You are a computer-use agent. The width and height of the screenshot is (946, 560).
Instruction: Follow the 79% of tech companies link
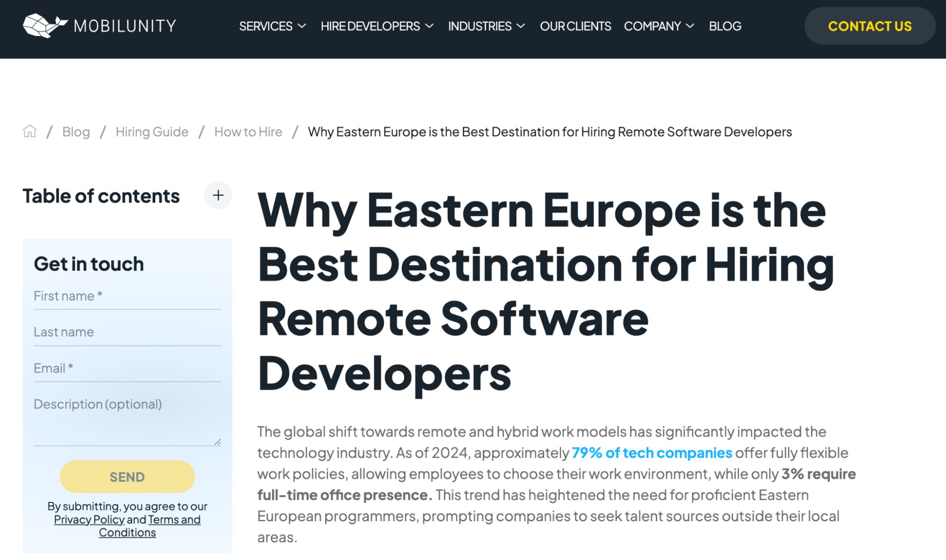(651, 453)
